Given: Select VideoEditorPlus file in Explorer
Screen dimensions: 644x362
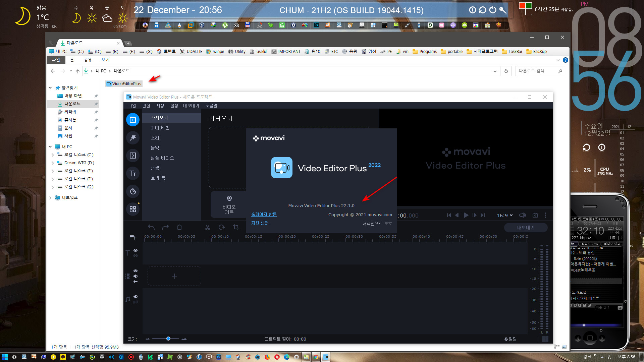Looking at the screenshot, I should coord(124,84).
